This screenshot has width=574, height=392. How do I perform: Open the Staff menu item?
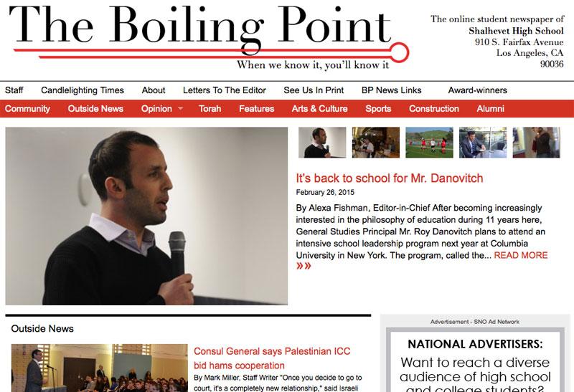point(14,90)
